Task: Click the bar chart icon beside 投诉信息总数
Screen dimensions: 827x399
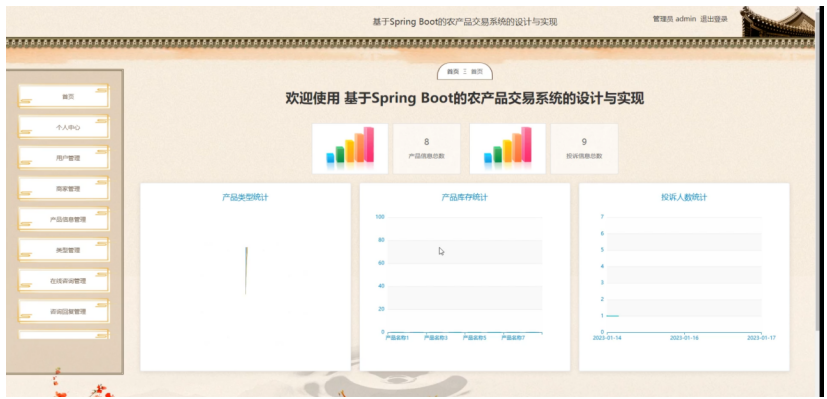Action: [507, 148]
